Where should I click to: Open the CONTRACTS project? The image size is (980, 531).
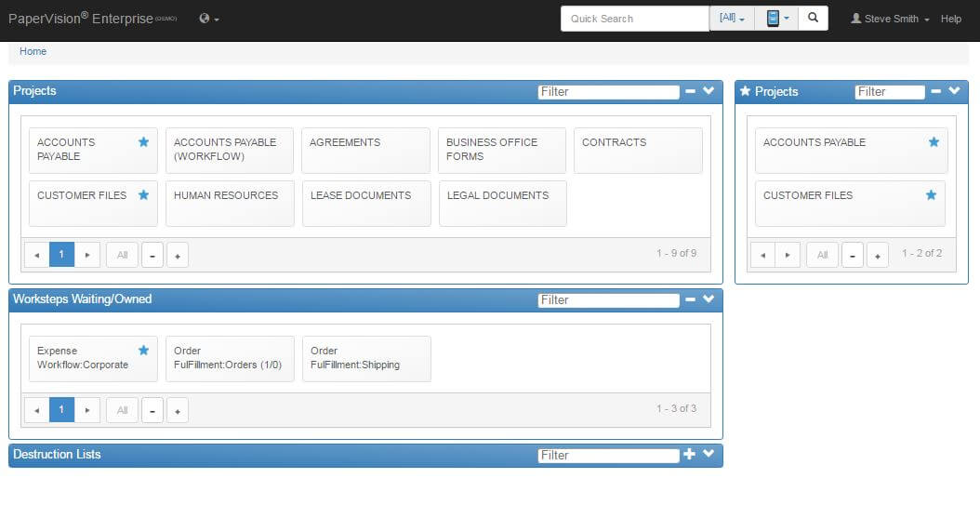click(638, 151)
